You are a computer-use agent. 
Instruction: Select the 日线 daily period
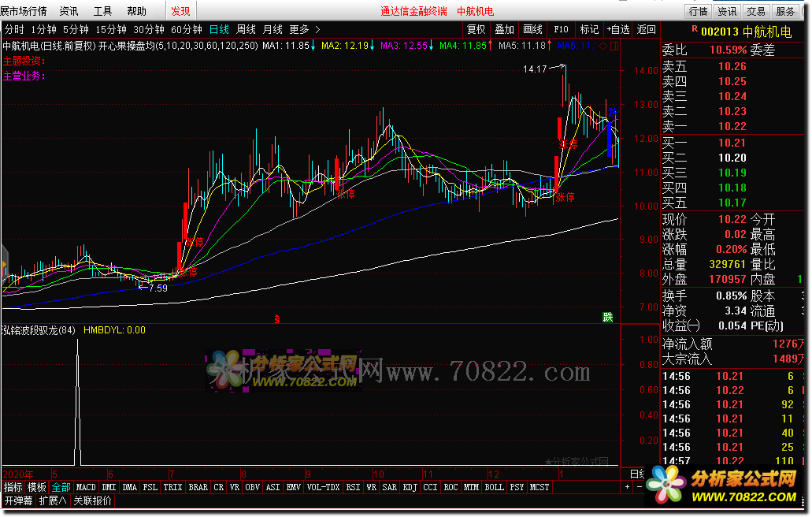click(219, 30)
